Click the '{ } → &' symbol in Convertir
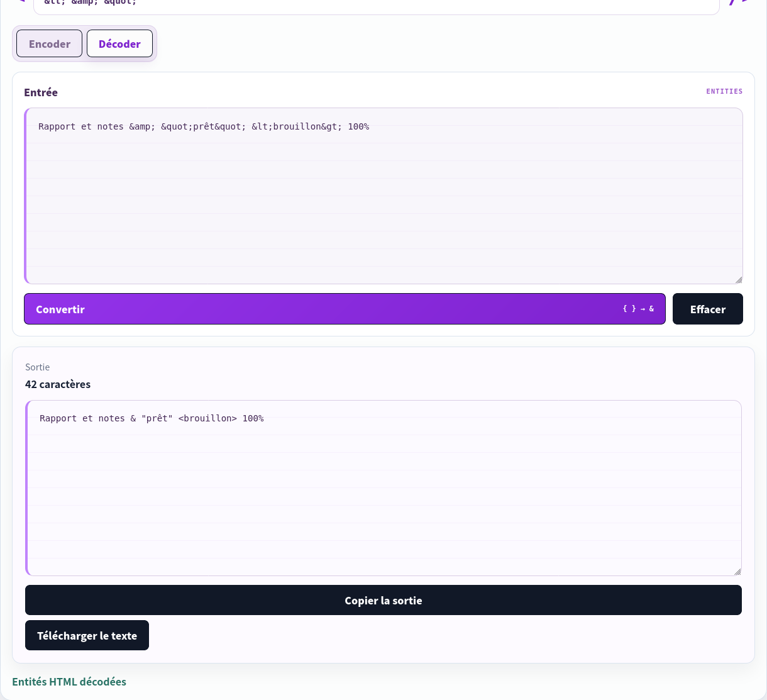Image resolution: width=767 pixels, height=700 pixels. coord(638,309)
